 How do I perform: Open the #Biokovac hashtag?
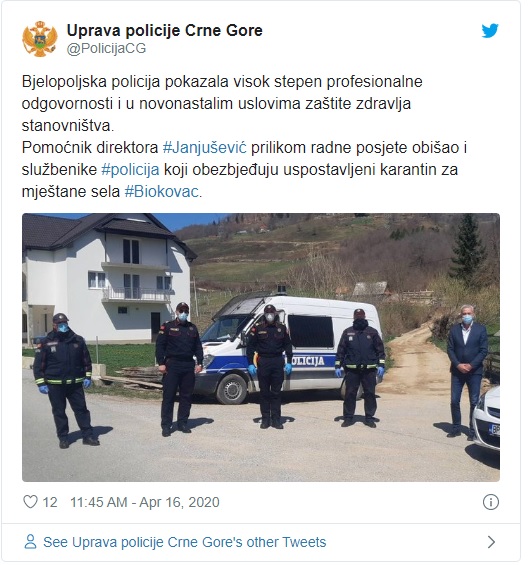pos(161,191)
